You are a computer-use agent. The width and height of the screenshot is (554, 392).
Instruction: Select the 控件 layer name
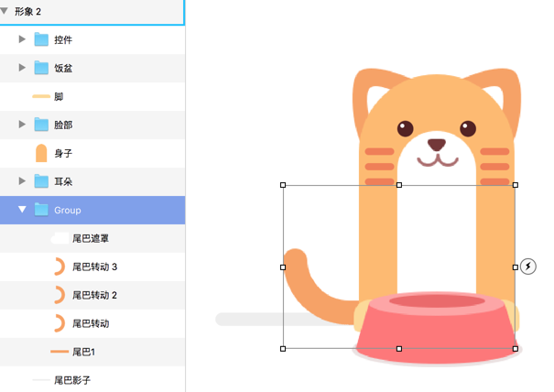click(x=63, y=39)
